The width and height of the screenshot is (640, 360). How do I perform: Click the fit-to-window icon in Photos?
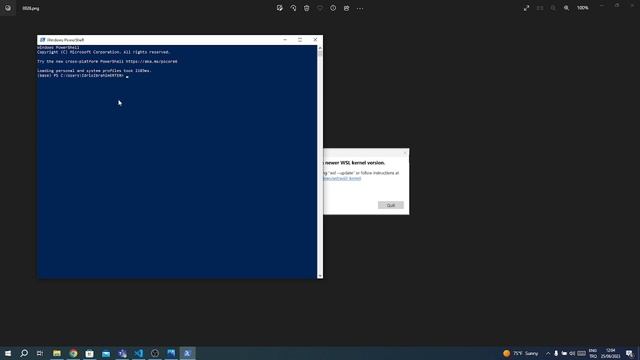coord(540,8)
